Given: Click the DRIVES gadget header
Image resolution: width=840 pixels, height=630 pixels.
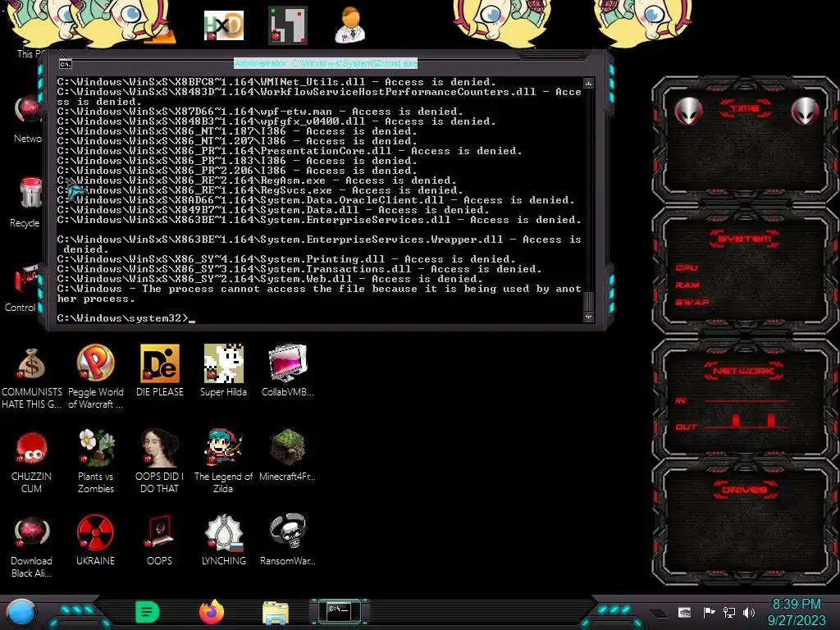Looking at the screenshot, I should click(x=745, y=490).
